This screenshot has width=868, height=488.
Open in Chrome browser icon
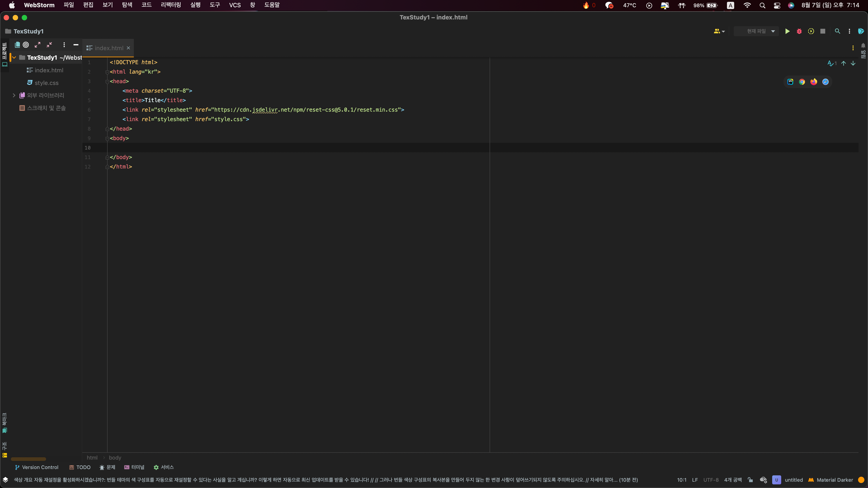tap(802, 82)
